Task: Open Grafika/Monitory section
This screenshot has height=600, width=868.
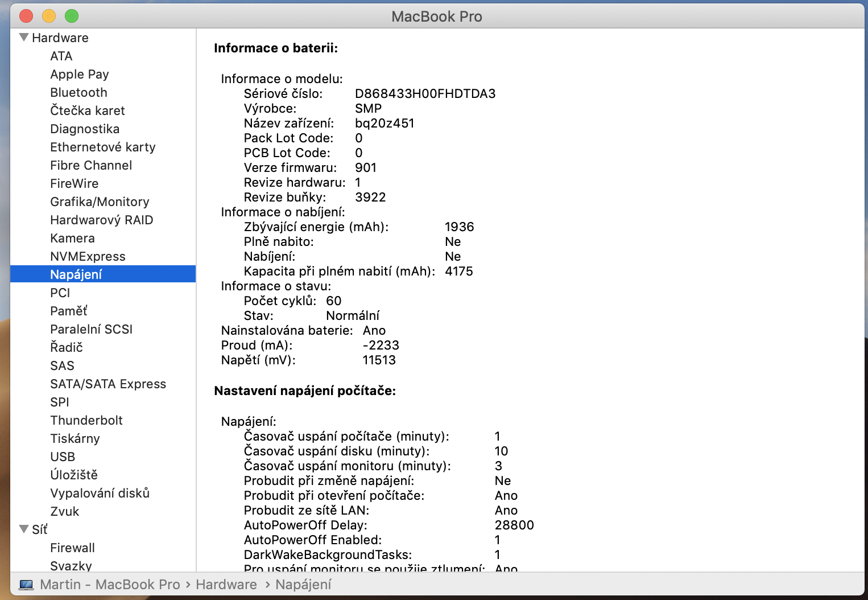Action: pos(100,202)
